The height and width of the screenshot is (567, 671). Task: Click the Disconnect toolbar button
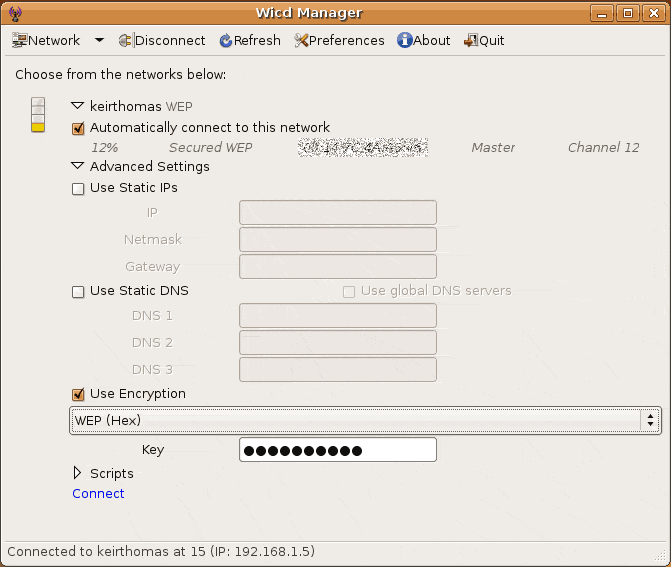coord(162,40)
